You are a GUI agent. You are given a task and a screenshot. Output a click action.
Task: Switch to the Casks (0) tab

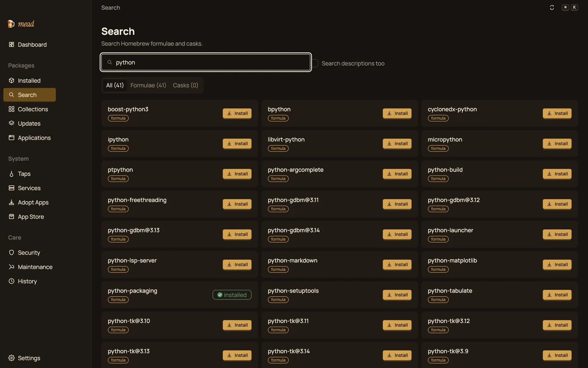pyautogui.click(x=186, y=85)
